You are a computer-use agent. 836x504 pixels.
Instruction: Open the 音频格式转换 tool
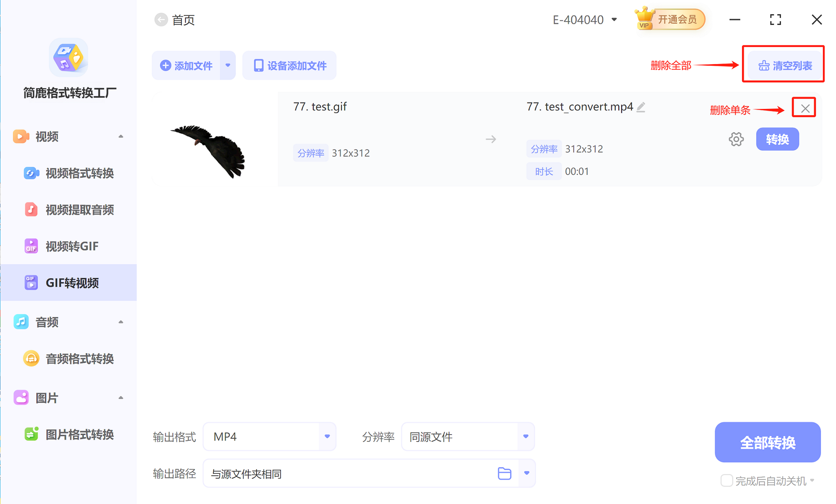click(x=31, y=358)
